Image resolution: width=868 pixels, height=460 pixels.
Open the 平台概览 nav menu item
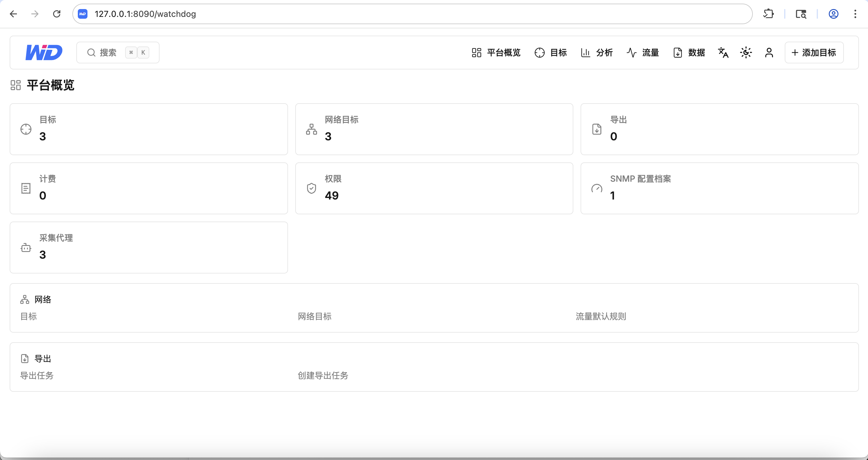496,53
